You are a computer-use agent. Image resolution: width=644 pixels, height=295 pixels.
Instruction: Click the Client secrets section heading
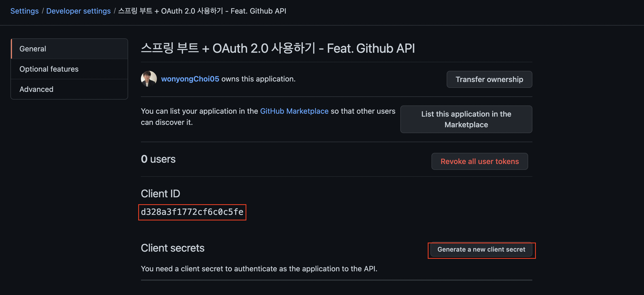[173, 248]
